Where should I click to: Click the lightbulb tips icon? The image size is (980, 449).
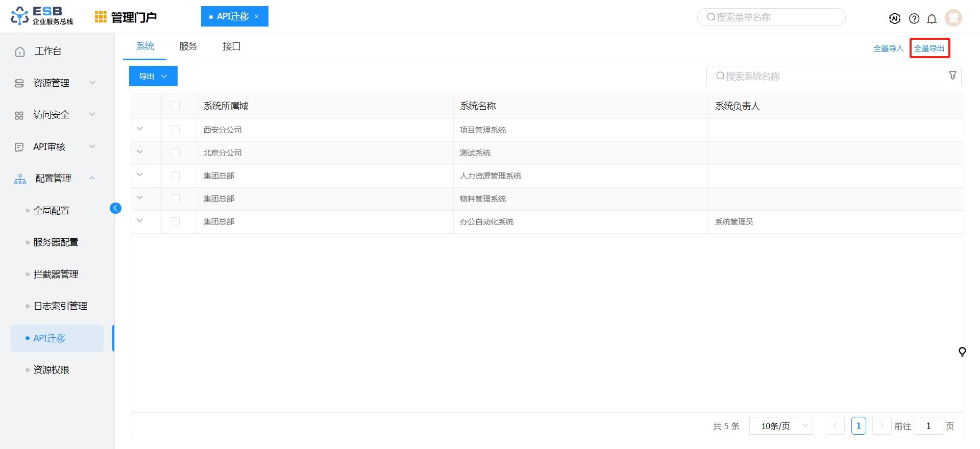(x=962, y=352)
